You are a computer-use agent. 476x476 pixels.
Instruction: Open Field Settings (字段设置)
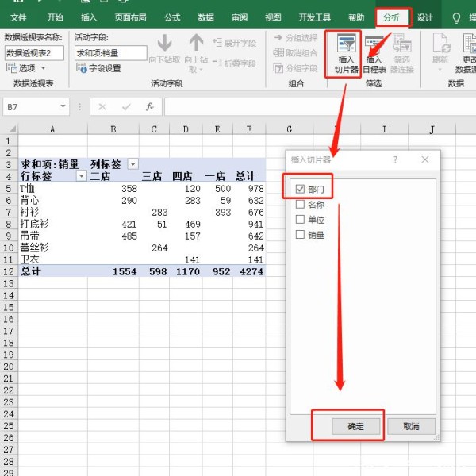click(98, 68)
